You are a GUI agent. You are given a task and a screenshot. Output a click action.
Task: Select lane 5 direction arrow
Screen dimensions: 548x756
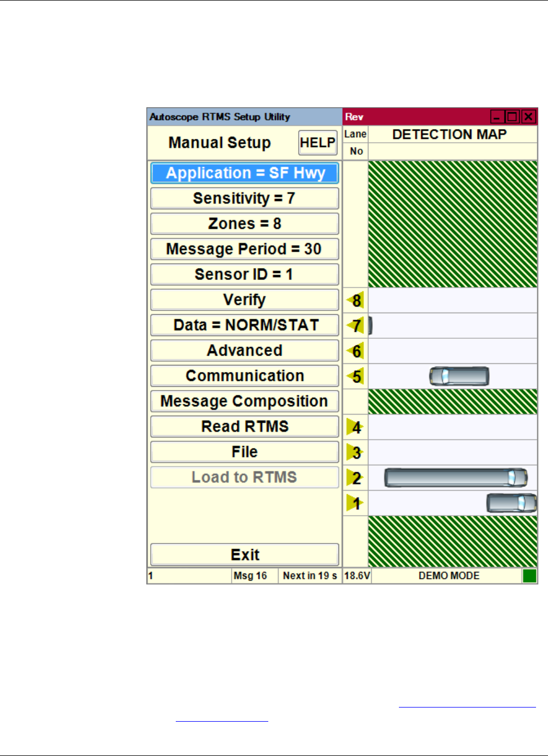pyautogui.click(x=355, y=376)
